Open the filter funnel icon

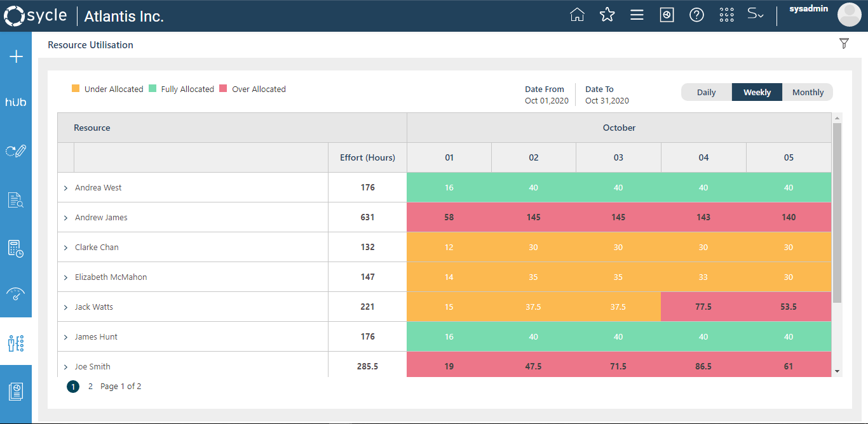click(x=844, y=43)
